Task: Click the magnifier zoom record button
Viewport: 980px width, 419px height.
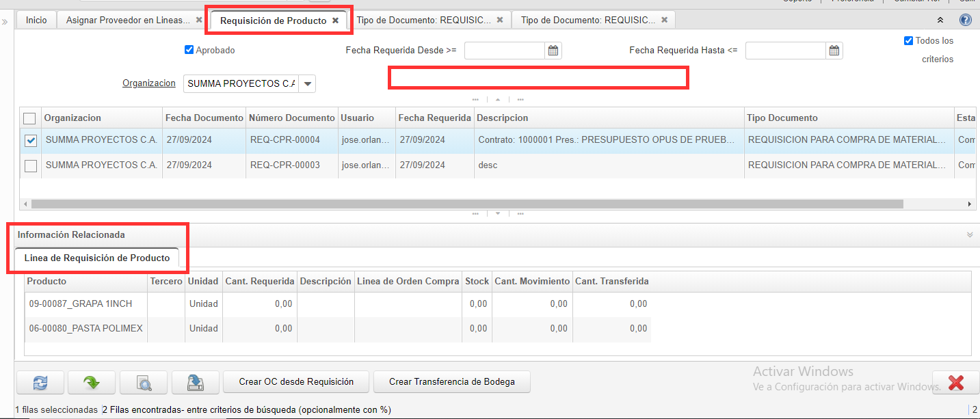Action: (x=144, y=382)
